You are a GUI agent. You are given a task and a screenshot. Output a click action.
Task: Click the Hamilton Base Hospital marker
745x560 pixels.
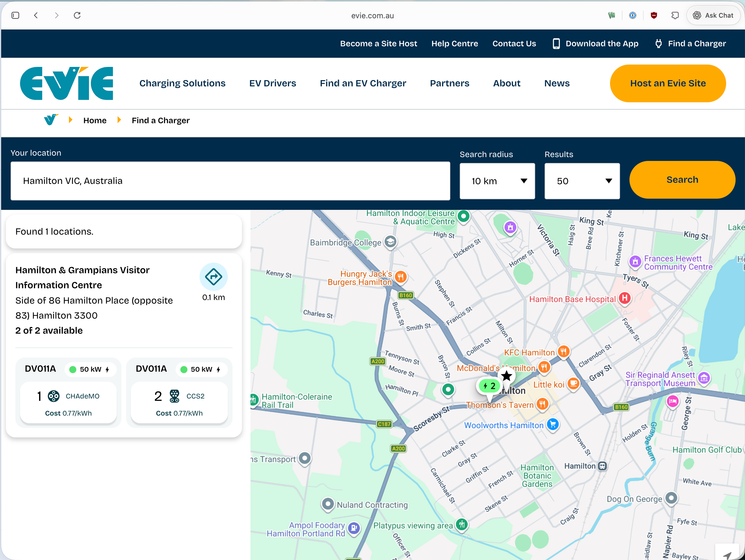point(624,298)
